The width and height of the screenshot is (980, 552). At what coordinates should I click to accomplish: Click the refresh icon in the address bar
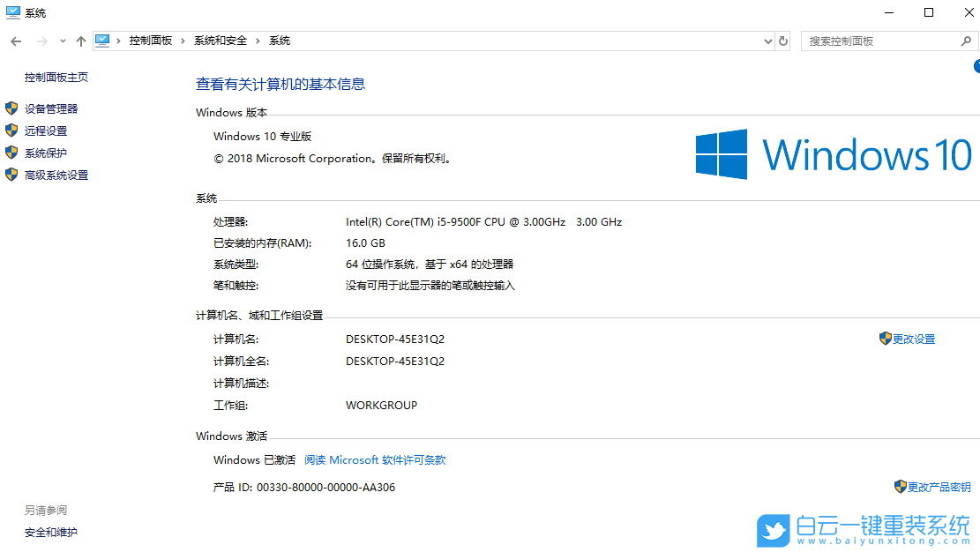[x=783, y=41]
